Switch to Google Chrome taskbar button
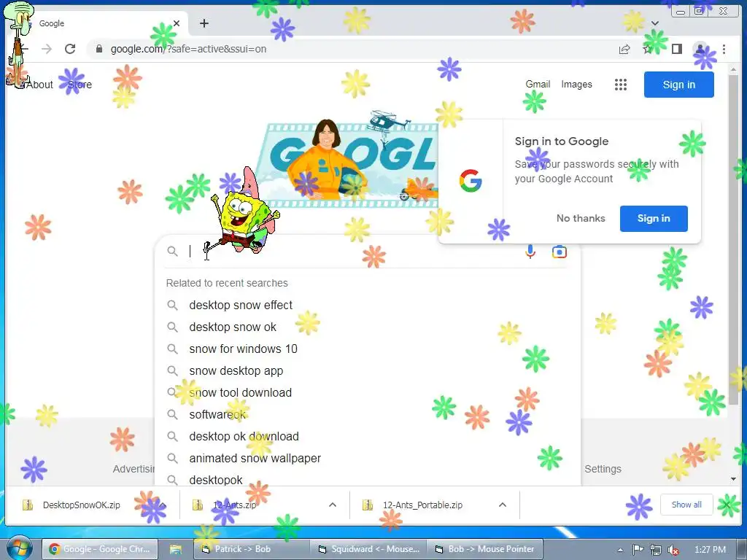 pos(100,549)
